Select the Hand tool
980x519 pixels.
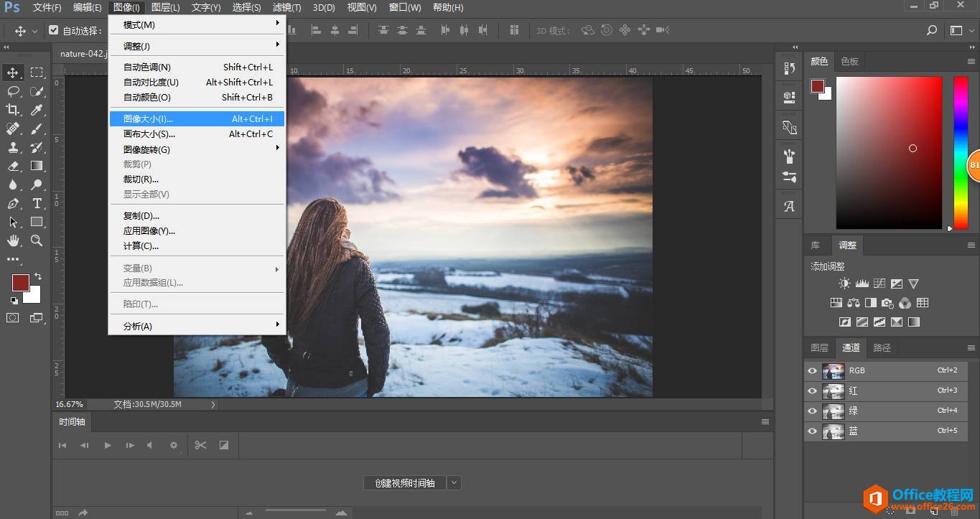pyautogui.click(x=13, y=240)
